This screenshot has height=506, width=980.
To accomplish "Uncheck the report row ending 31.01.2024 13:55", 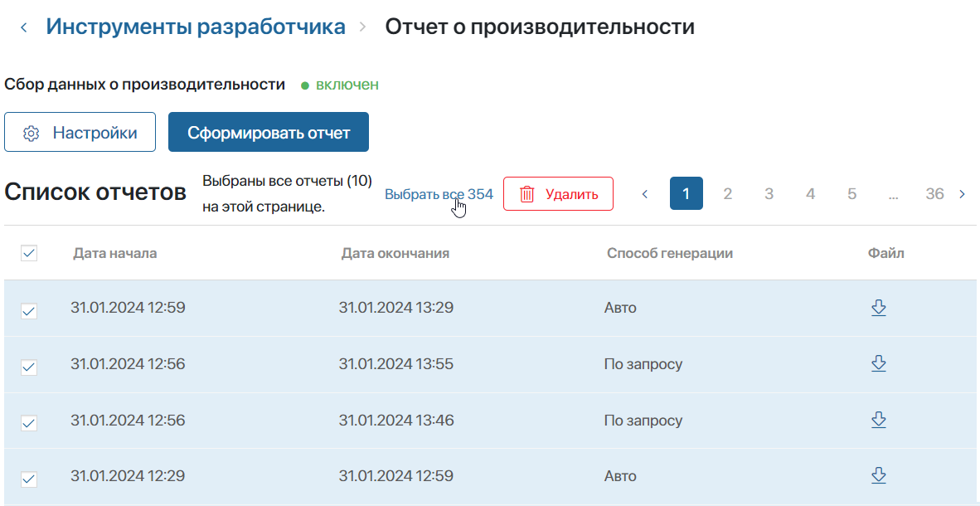I will tap(29, 367).
